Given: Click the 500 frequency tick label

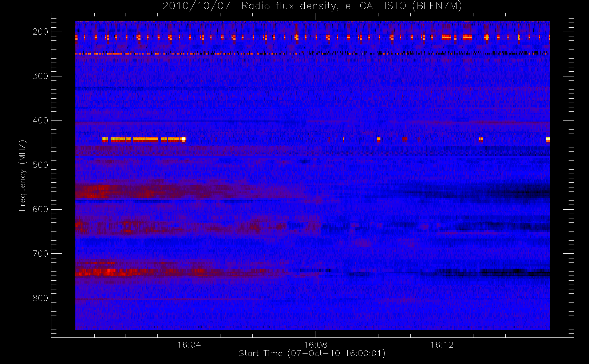Looking at the screenshot, I should [x=40, y=165].
